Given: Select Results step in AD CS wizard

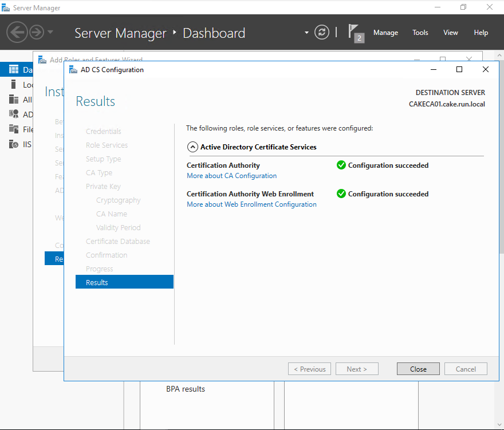Looking at the screenshot, I should (x=124, y=282).
